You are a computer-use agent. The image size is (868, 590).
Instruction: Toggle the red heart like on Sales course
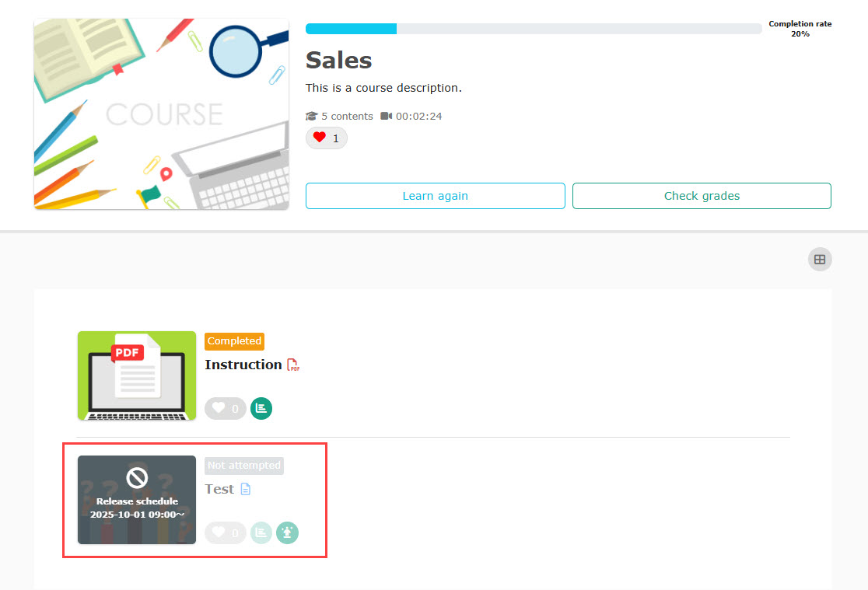point(326,138)
